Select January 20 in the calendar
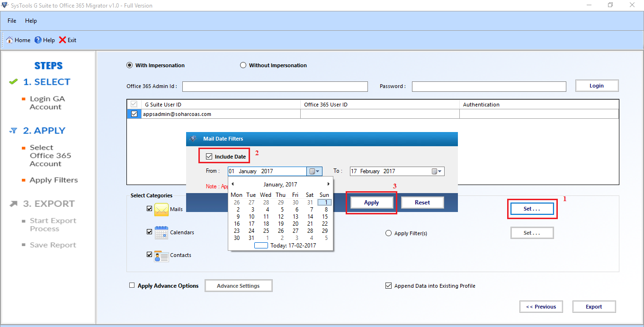Image resolution: width=644 pixels, height=327 pixels. coord(295,224)
